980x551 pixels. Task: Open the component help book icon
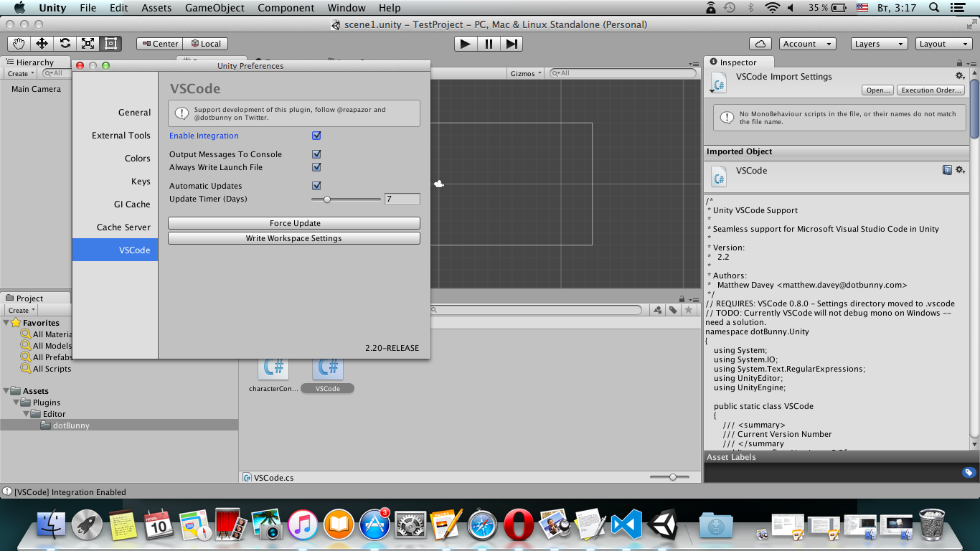[947, 170]
